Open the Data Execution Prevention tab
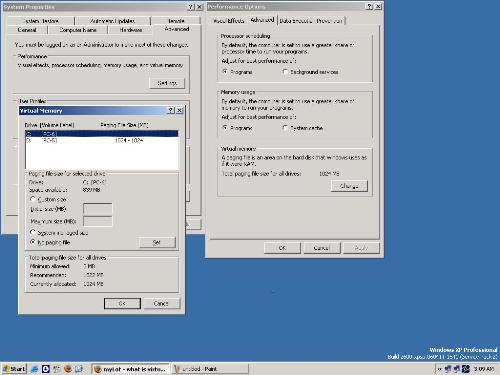 311,21
